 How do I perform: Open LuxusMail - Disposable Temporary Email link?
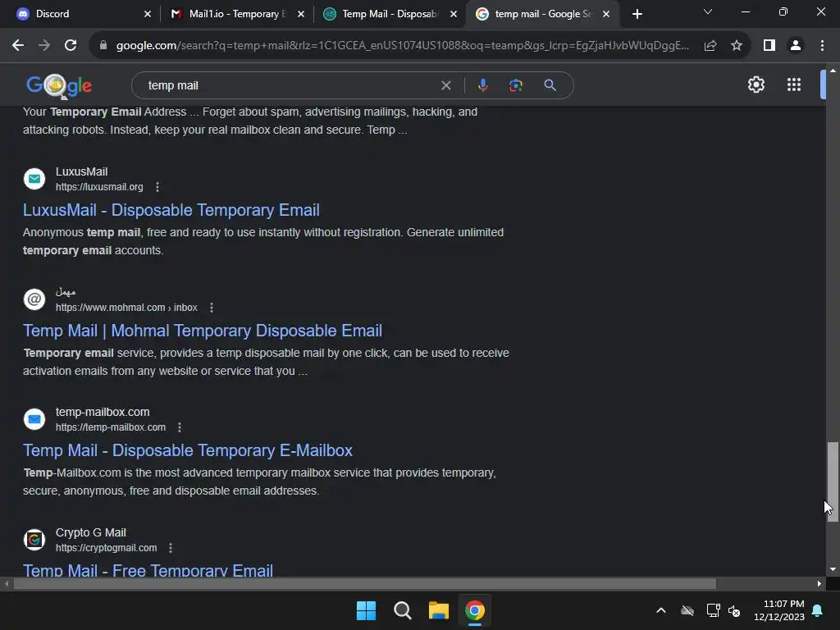tap(171, 210)
